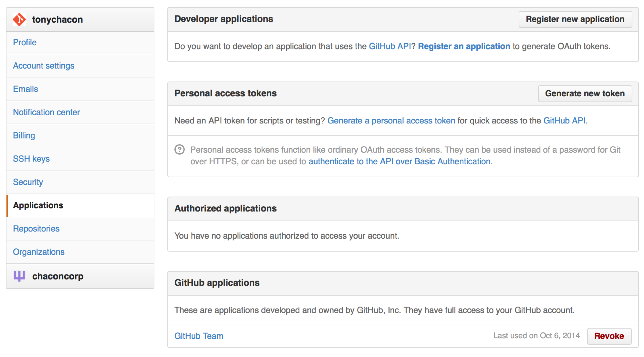Open the Profile settings page
Screen dimensions: 644x357
click(25, 42)
